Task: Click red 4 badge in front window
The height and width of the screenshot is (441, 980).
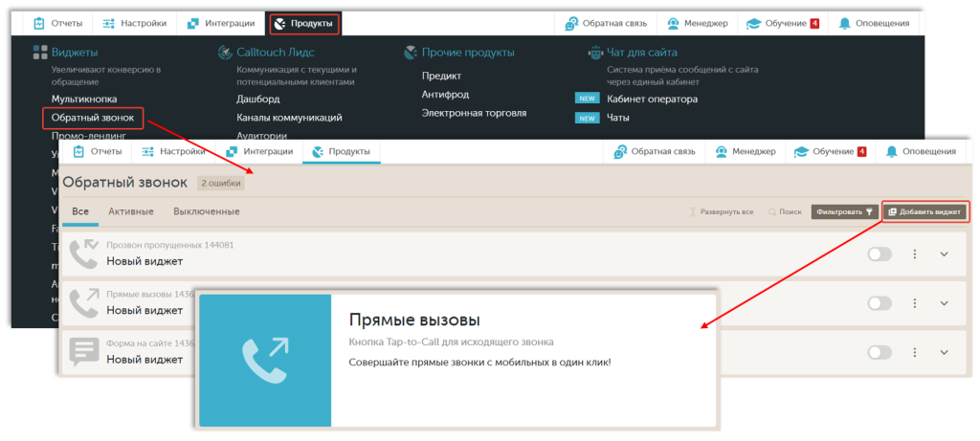Action: 862,151
